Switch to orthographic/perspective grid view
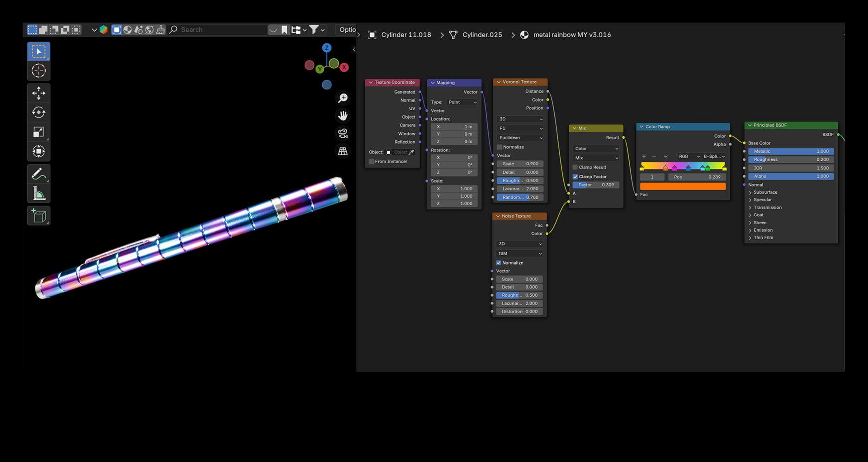The image size is (868, 462). pos(343,151)
